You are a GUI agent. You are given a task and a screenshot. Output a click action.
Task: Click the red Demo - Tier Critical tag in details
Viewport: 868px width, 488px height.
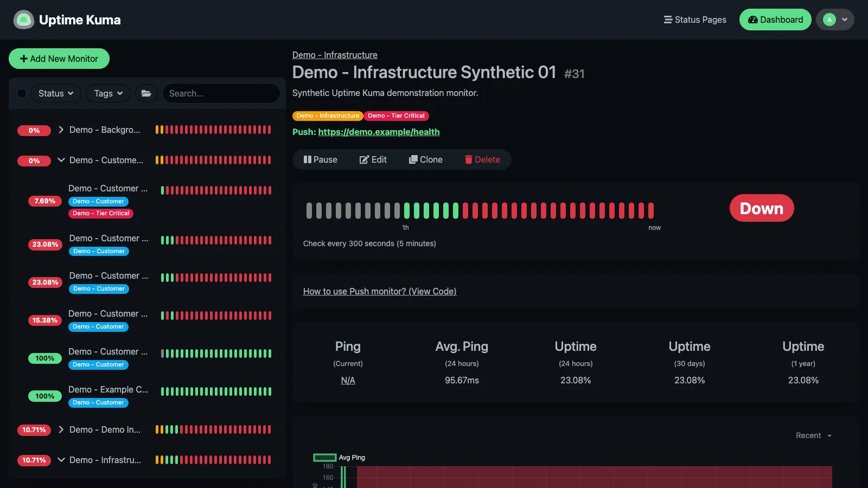pos(396,115)
